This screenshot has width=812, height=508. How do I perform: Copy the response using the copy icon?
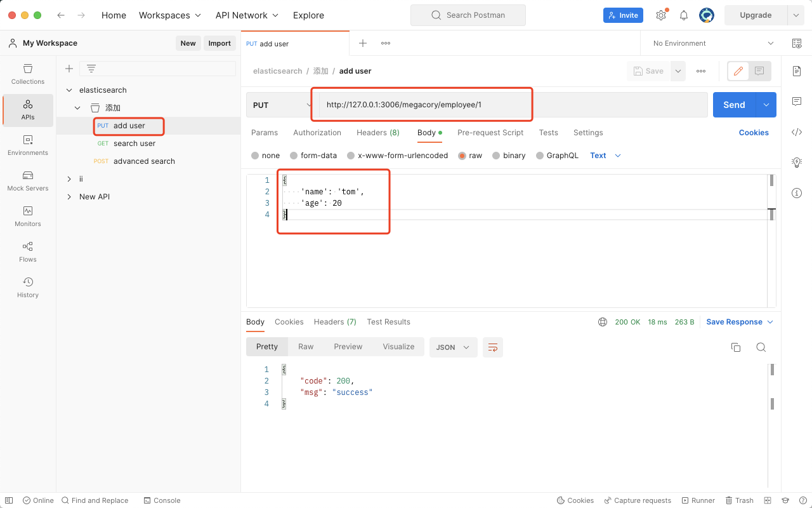(735, 347)
